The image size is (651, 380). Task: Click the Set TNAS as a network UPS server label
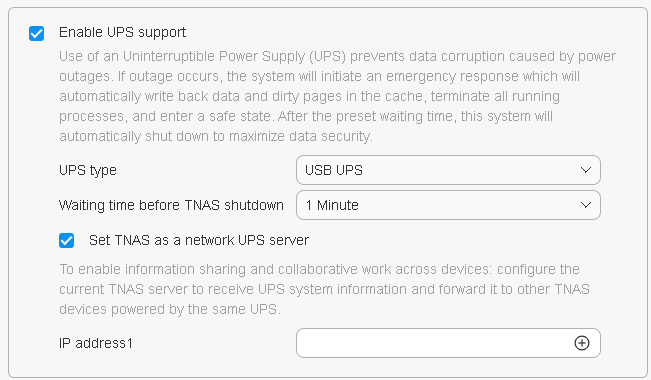tap(199, 240)
